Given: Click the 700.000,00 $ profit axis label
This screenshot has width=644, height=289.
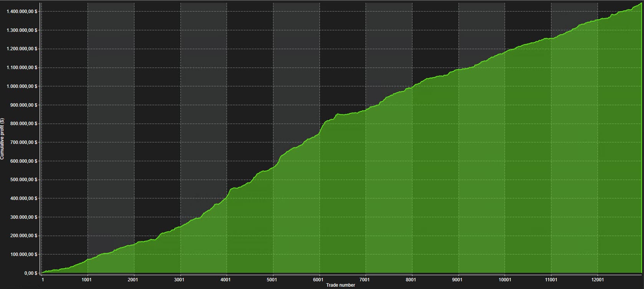Looking at the screenshot, I should (x=25, y=142).
